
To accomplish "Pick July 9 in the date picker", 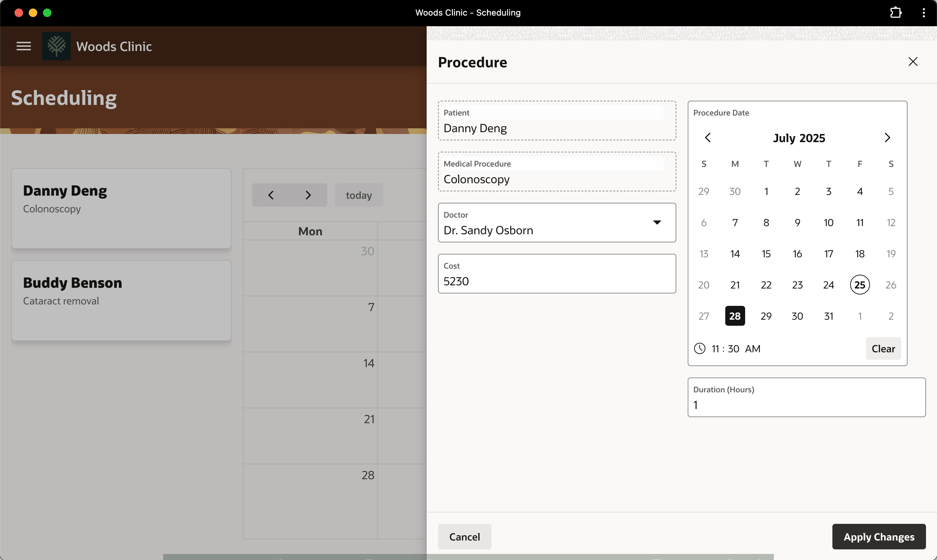I will pyautogui.click(x=797, y=223).
